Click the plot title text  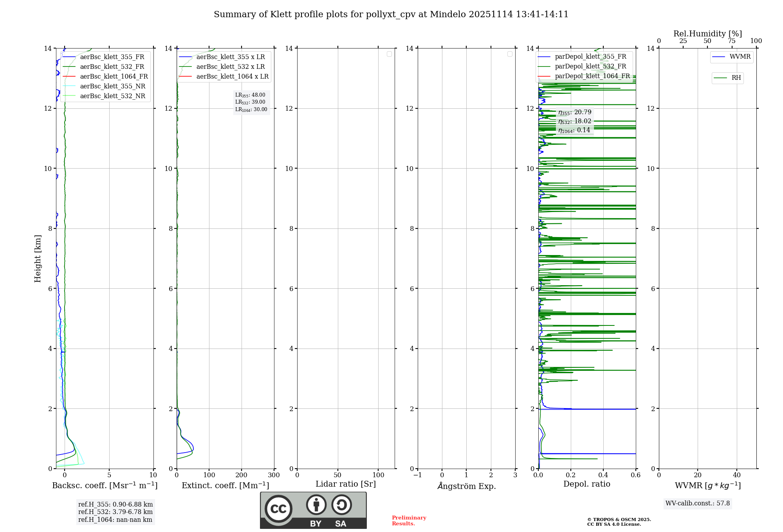(391, 14)
